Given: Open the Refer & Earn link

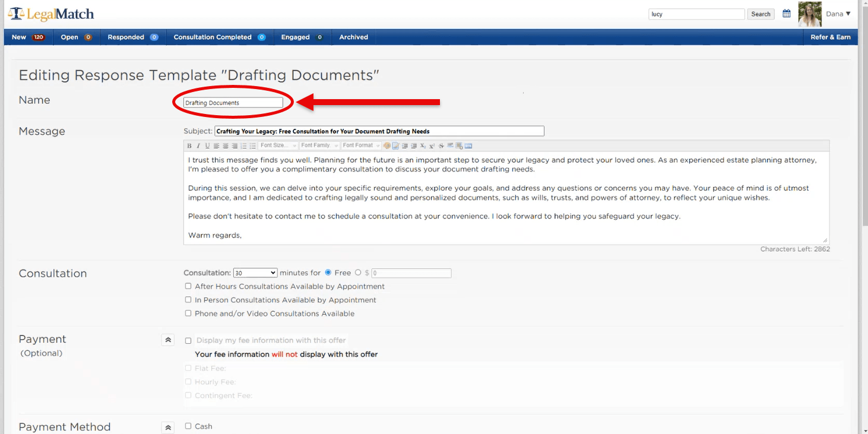Looking at the screenshot, I should click(830, 37).
